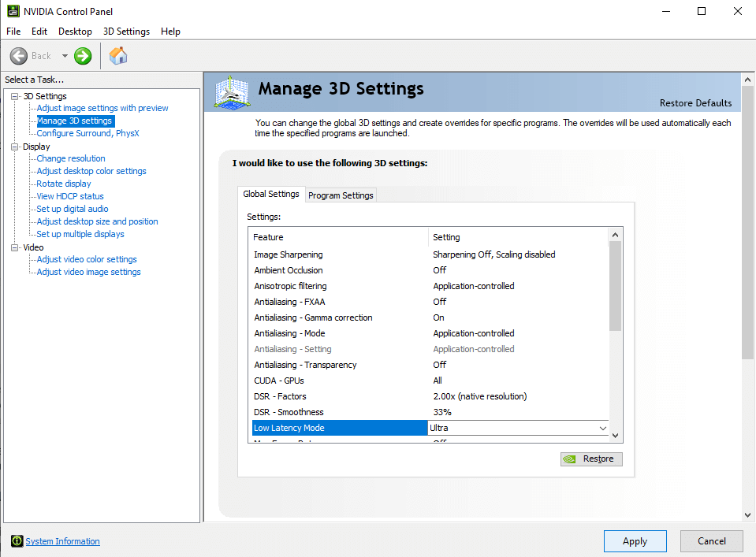
Task: Click the System Information gear icon
Action: pyautogui.click(x=16, y=541)
